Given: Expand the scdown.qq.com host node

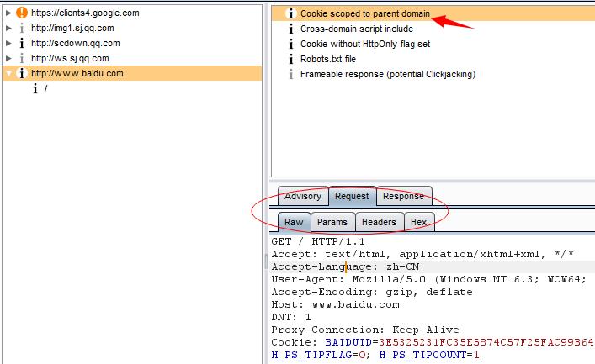Looking at the screenshot, I should [x=8, y=43].
